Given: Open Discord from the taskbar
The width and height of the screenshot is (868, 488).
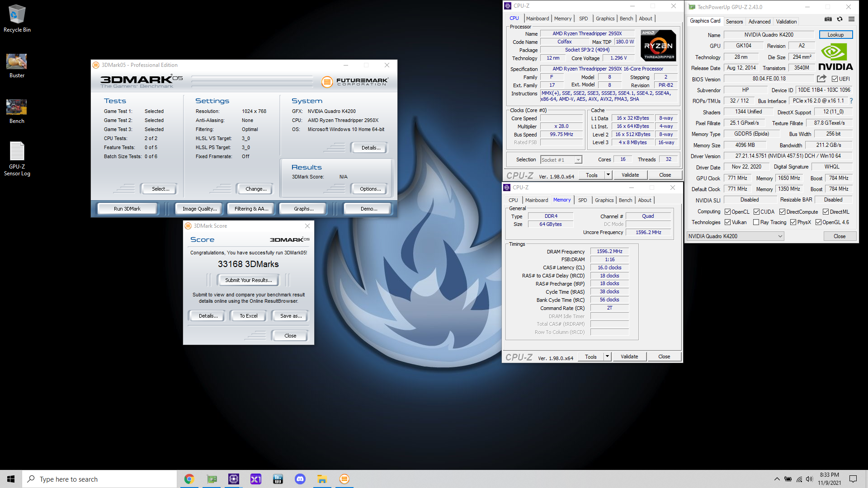Looking at the screenshot, I should pos(300,479).
